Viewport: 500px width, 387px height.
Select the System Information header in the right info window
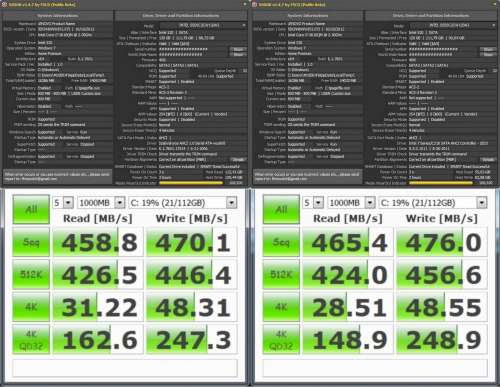click(x=308, y=16)
